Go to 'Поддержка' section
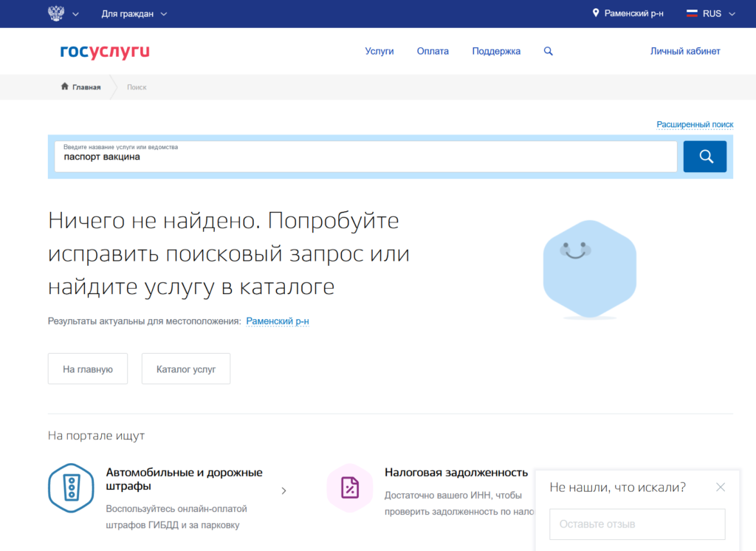The width and height of the screenshot is (756, 551). [x=496, y=52]
